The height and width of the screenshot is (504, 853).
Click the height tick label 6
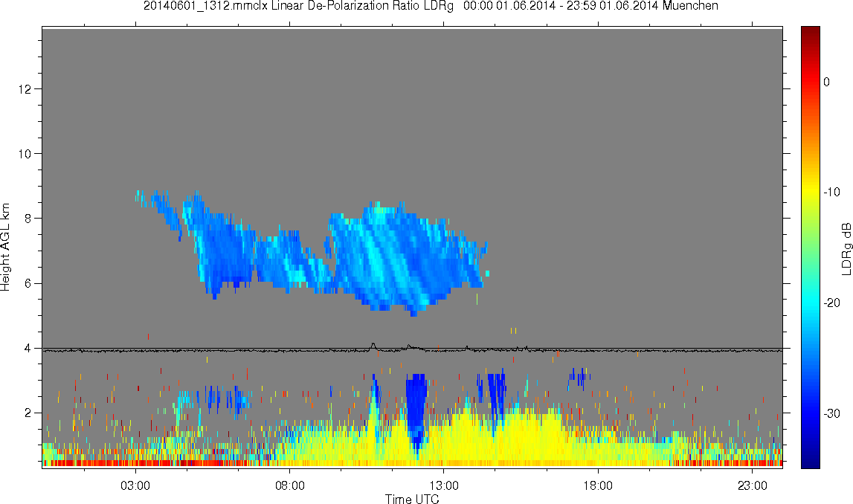pos(28,283)
